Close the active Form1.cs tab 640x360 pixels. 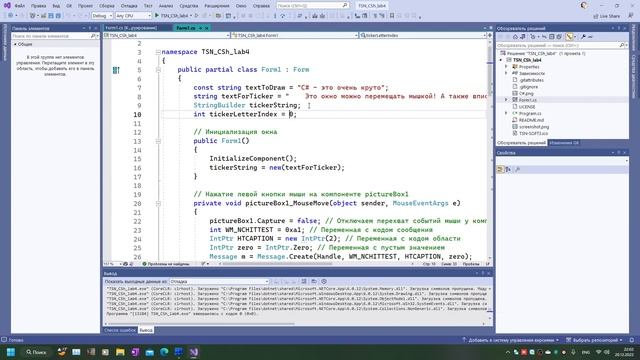coord(207,28)
